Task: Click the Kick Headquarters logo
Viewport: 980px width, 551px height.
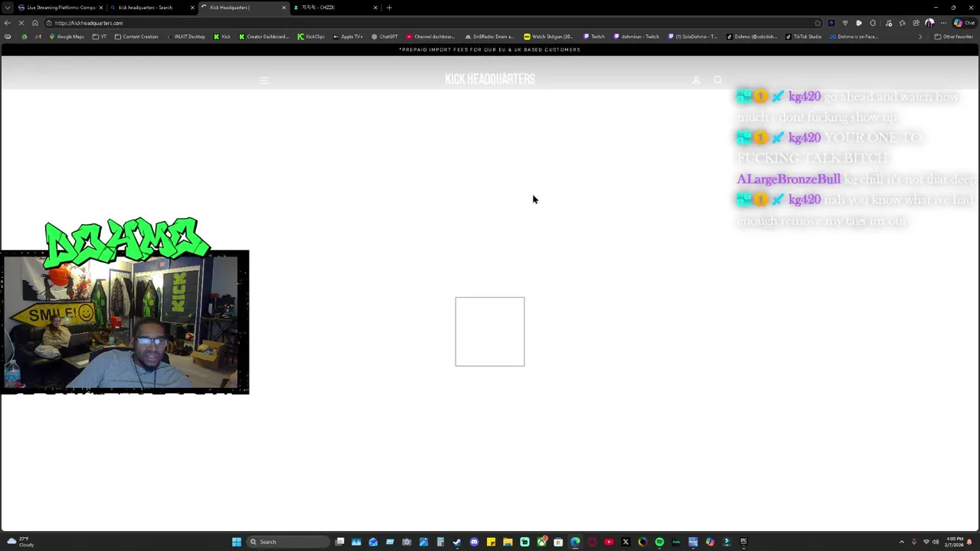Action: tap(490, 79)
